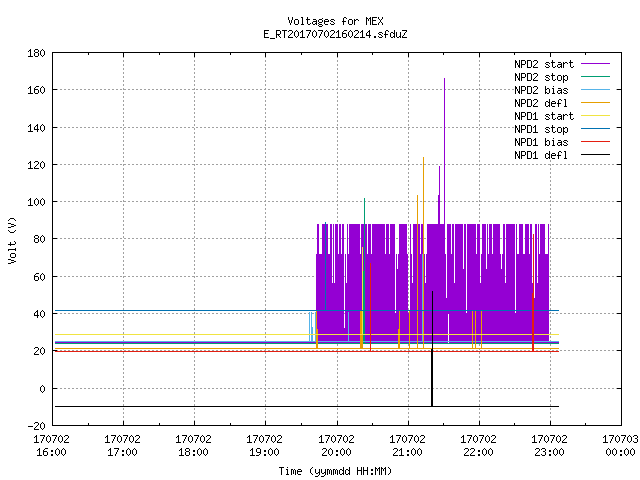640x480 pixels.
Task: Click the yellow NPD1 start legend line
Action: (x=595, y=116)
